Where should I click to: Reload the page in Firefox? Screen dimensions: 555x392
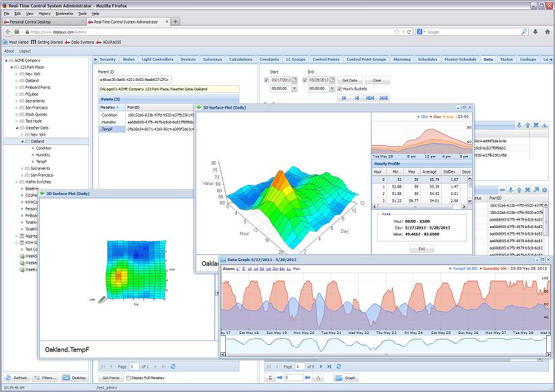[409, 32]
